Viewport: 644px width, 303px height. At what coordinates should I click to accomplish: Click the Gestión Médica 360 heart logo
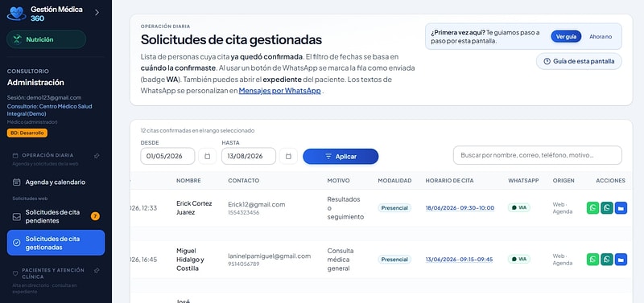click(x=16, y=14)
